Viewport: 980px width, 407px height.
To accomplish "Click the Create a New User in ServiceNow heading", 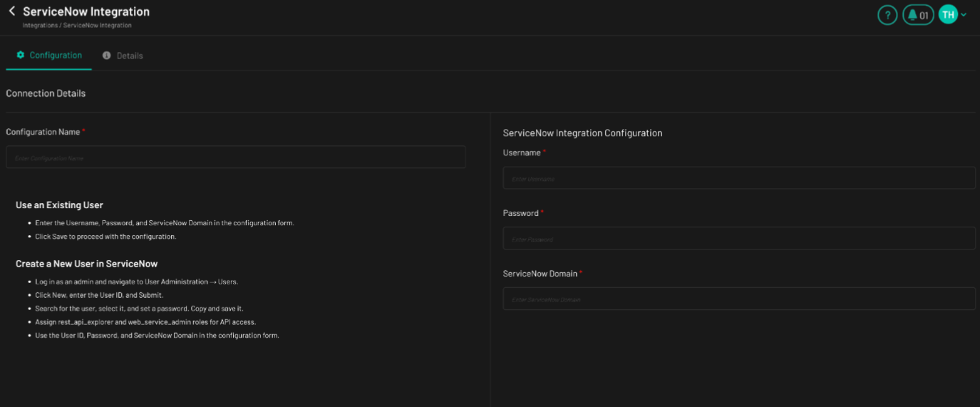I will pyautogui.click(x=87, y=264).
